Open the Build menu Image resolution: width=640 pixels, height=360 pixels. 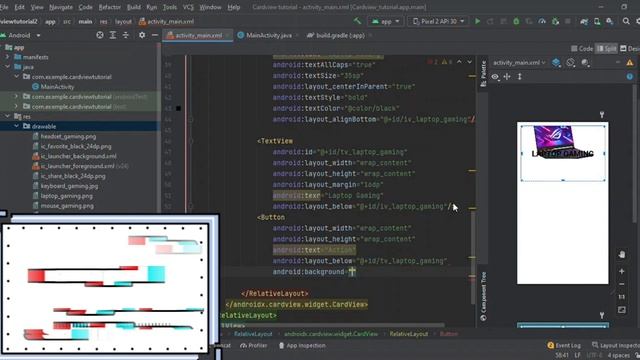[x=133, y=7]
